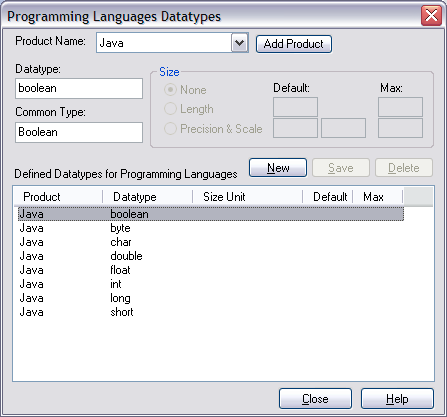Click into the Common Type field
Image resolution: width=447 pixels, height=417 pixels.
(79, 132)
